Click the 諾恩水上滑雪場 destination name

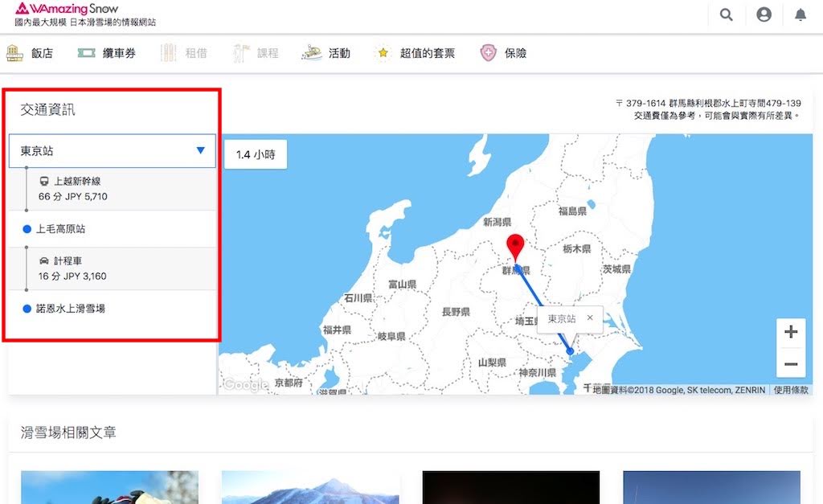click(x=71, y=309)
